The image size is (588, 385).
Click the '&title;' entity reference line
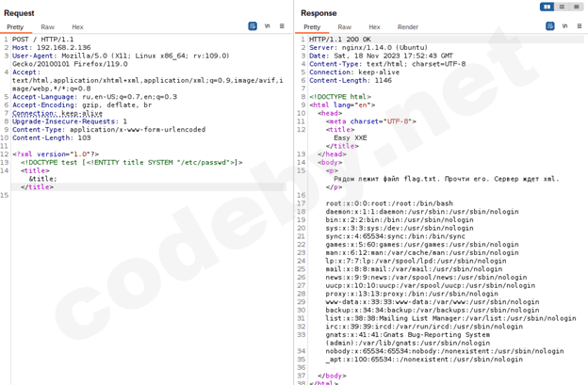click(x=42, y=179)
